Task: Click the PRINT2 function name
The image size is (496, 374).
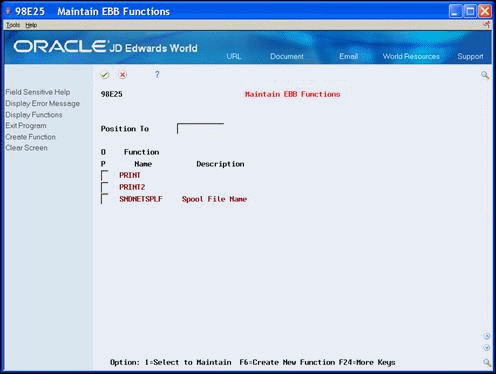Action: coord(132,187)
